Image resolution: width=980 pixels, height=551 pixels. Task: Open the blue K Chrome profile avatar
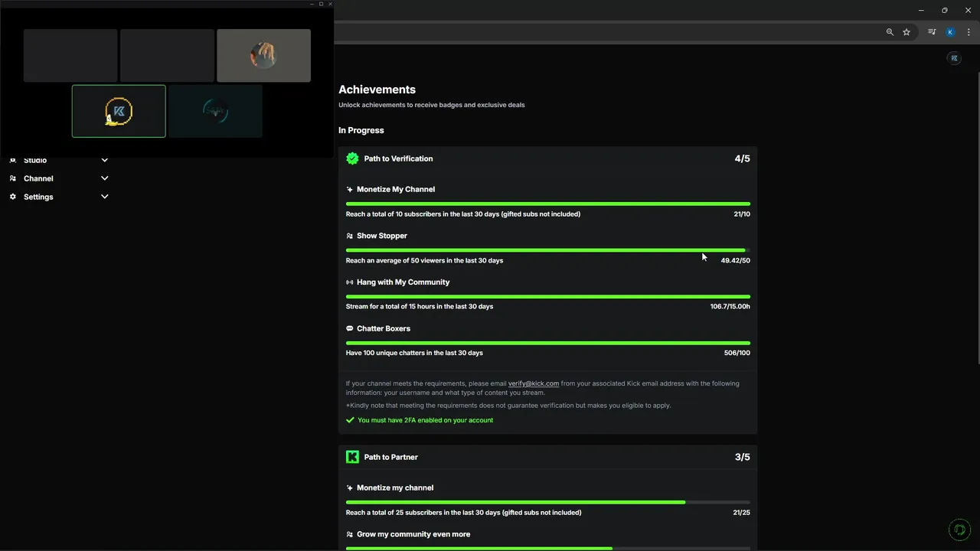click(x=950, y=32)
